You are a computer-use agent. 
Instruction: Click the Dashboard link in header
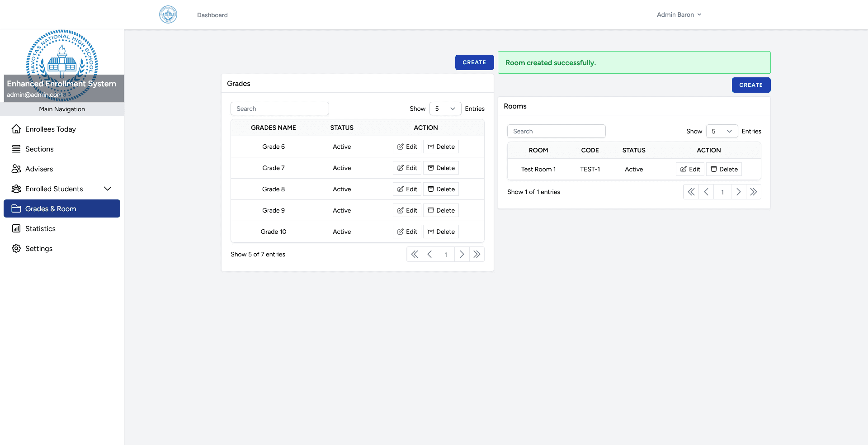click(212, 15)
